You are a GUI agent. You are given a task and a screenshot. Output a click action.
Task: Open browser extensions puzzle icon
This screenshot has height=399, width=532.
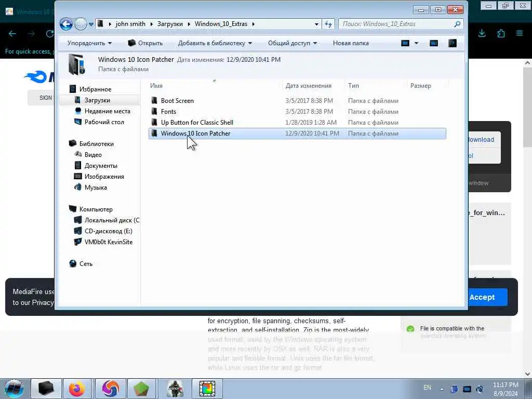pyautogui.click(x=501, y=34)
